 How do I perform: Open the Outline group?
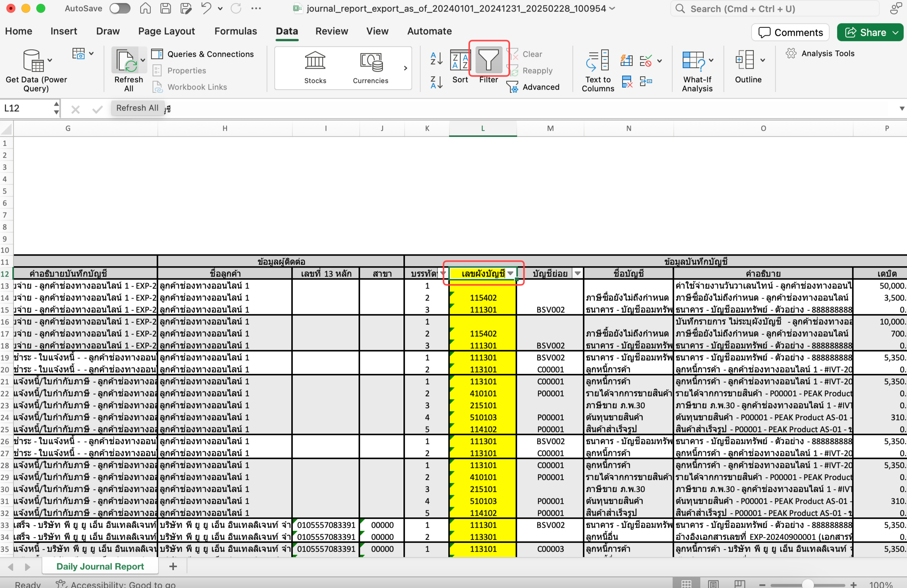pyautogui.click(x=748, y=67)
